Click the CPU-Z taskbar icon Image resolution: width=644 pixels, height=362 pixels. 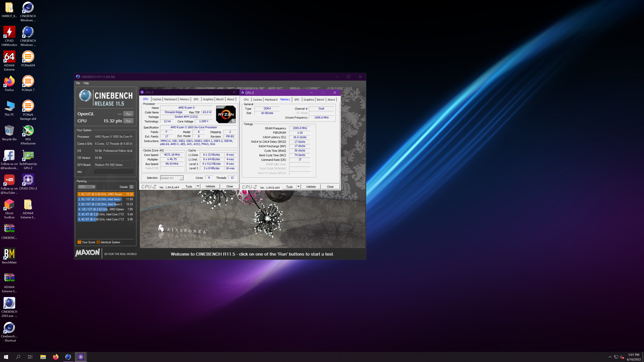[x=80, y=357]
